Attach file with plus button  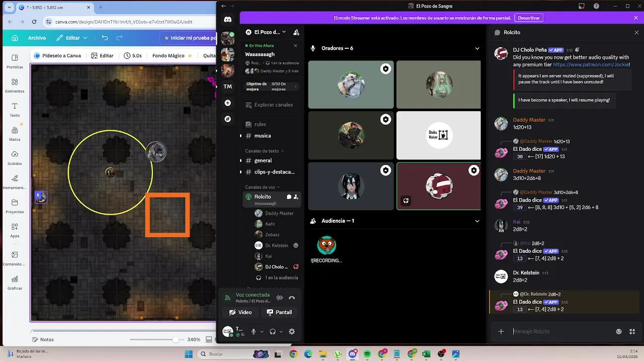coord(501,331)
